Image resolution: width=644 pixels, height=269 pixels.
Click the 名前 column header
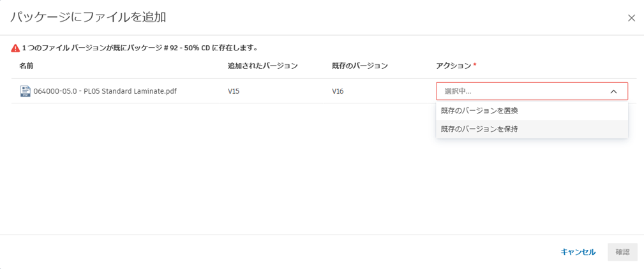coord(26,66)
